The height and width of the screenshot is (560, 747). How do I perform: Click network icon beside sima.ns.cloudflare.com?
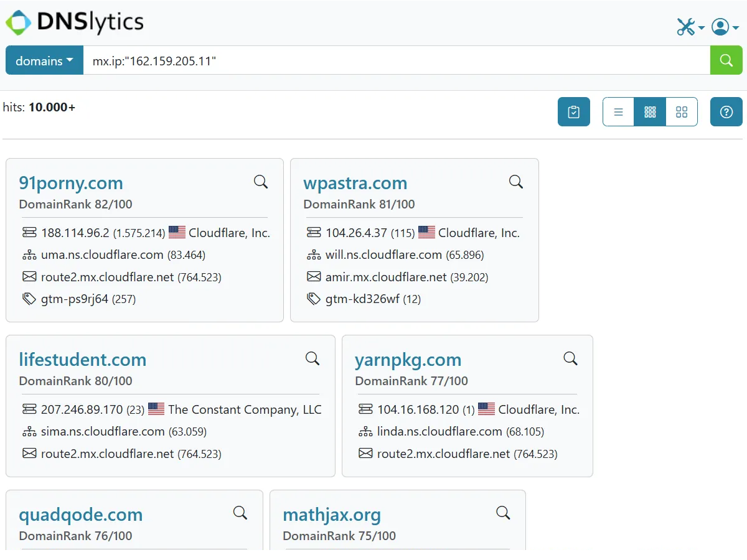[29, 431]
